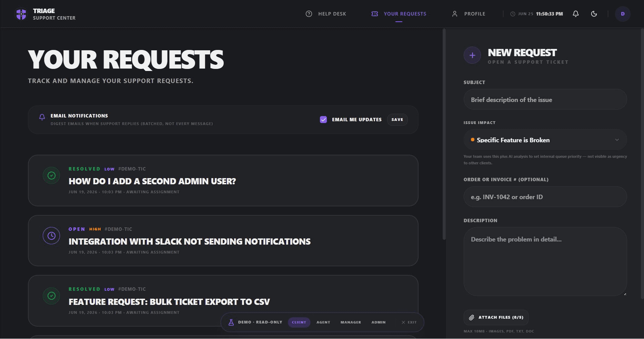Click the demo flask icon
Screen dimensions: 644x339
(231, 322)
